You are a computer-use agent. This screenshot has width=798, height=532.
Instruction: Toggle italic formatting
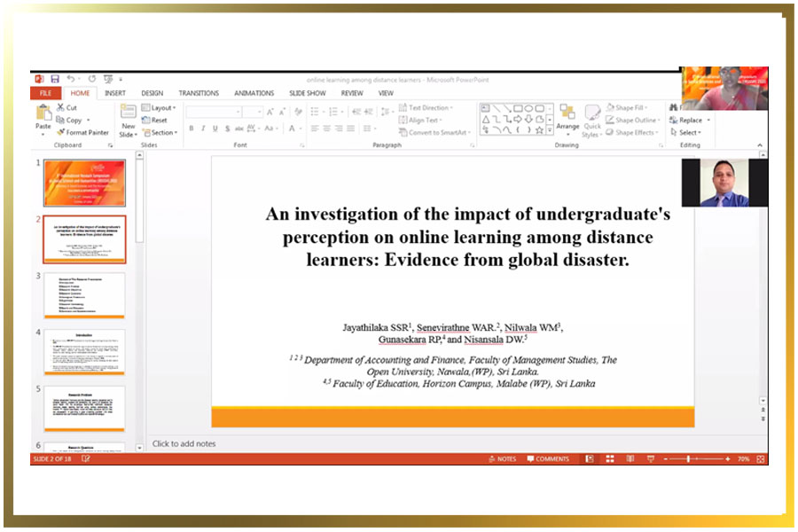[203, 129]
